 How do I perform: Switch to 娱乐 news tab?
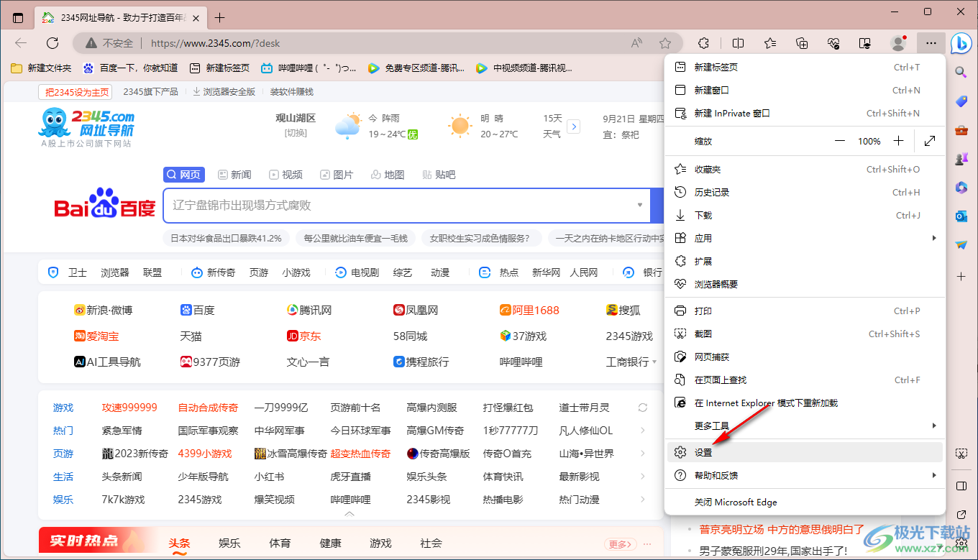tap(229, 543)
